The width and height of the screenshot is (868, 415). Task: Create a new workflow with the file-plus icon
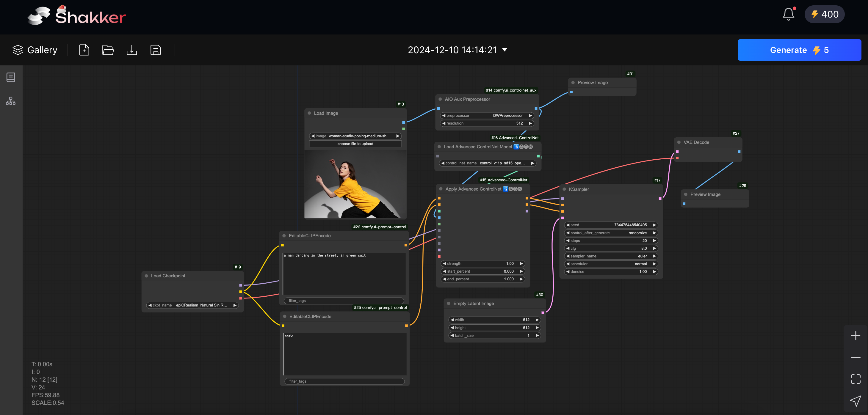point(84,50)
